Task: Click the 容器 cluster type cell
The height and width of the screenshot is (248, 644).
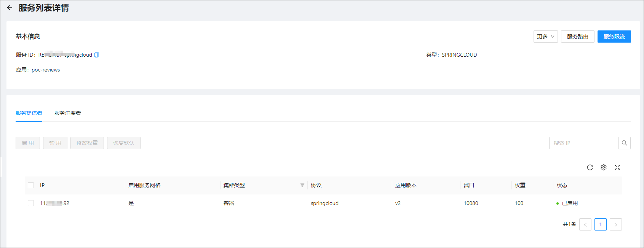Action: pos(229,203)
